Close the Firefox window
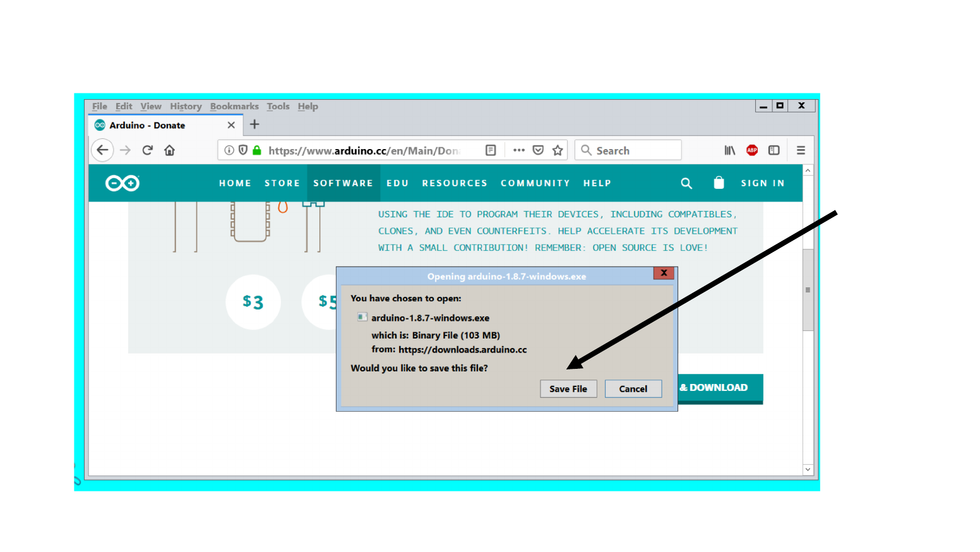The height and width of the screenshot is (552, 980). [801, 106]
